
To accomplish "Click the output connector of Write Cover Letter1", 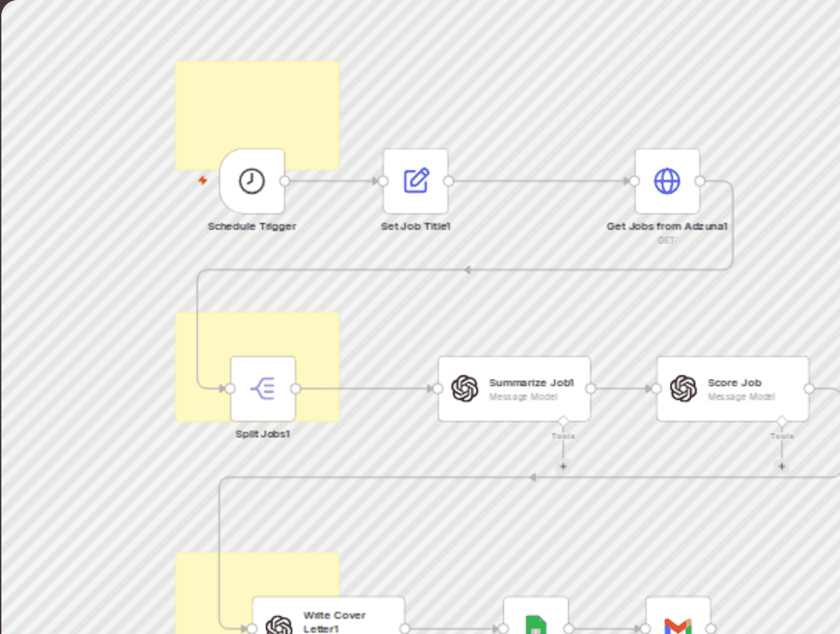I will [x=405, y=628].
